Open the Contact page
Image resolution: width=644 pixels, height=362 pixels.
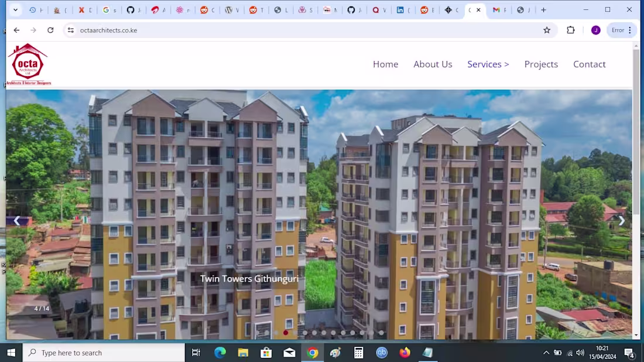(x=589, y=64)
